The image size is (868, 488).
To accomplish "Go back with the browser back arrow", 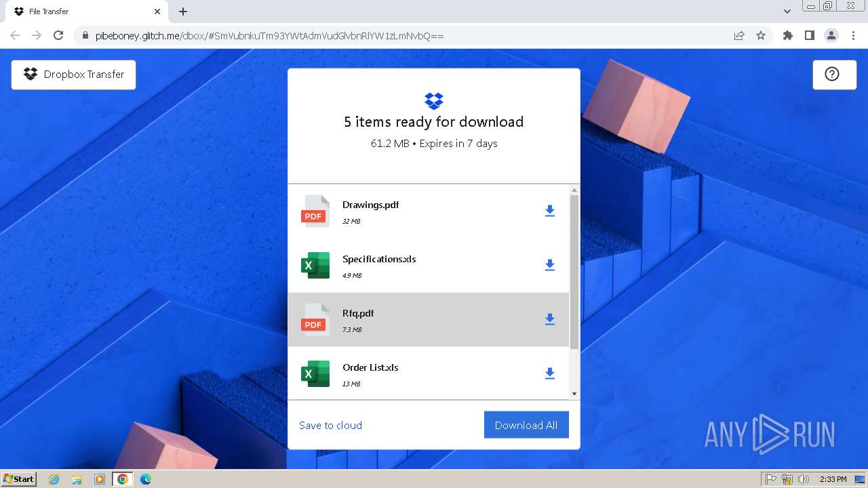I will click(x=15, y=35).
